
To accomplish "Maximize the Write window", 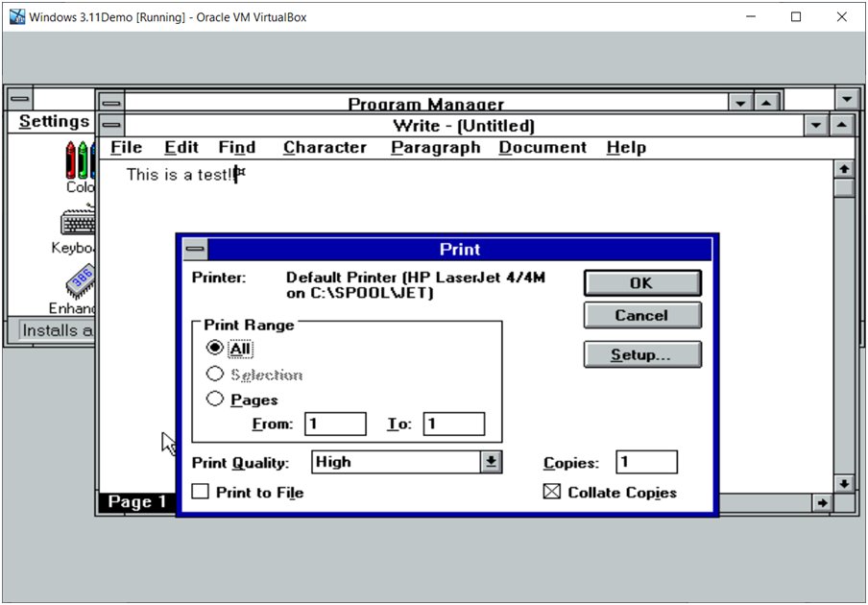I will pos(841,125).
